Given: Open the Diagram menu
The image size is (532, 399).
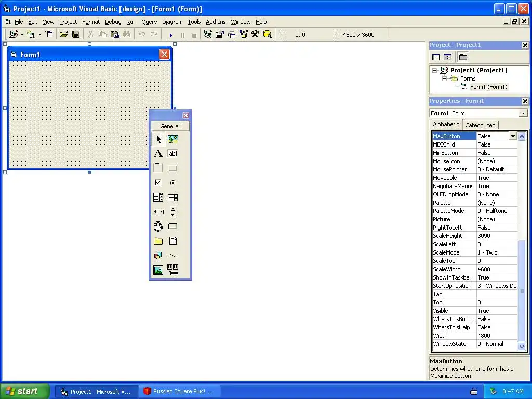Looking at the screenshot, I should [x=172, y=22].
